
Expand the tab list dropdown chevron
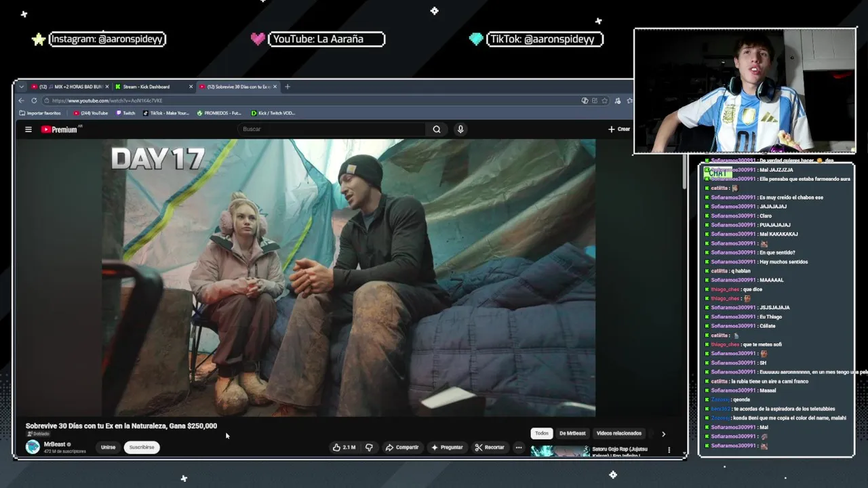tap(21, 87)
